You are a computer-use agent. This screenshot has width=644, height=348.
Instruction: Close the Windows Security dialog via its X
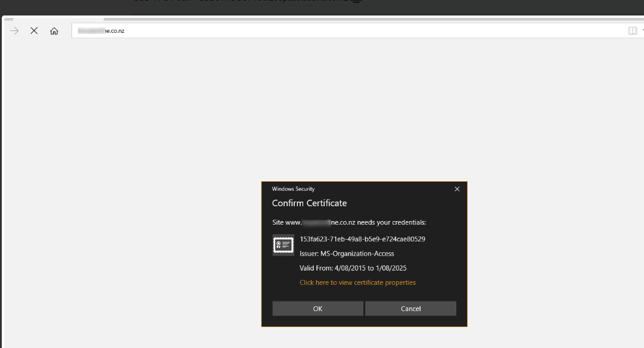[x=457, y=189]
